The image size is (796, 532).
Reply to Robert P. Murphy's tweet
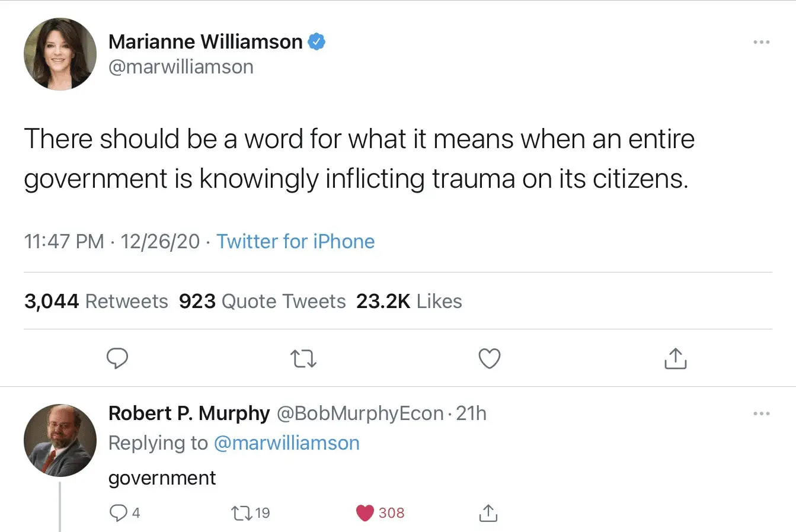click(x=119, y=512)
